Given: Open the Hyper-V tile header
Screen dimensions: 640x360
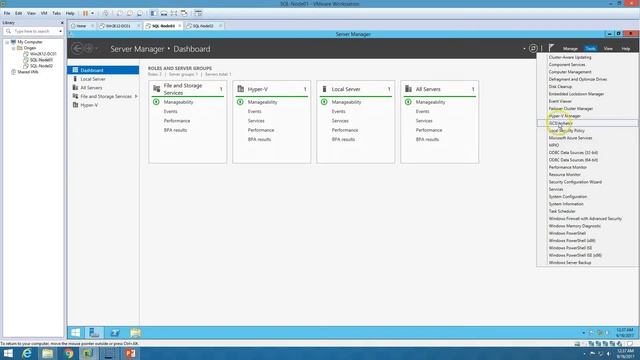Looking at the screenshot, I should pyautogui.click(x=271, y=89).
